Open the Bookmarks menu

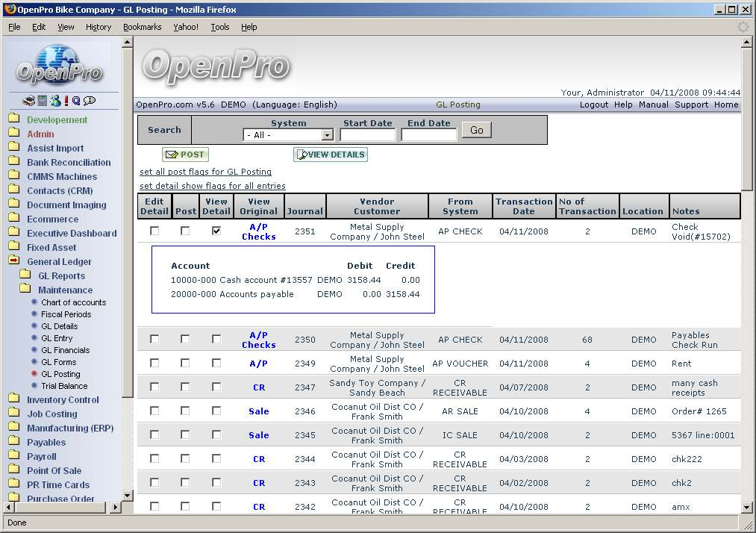tap(142, 27)
